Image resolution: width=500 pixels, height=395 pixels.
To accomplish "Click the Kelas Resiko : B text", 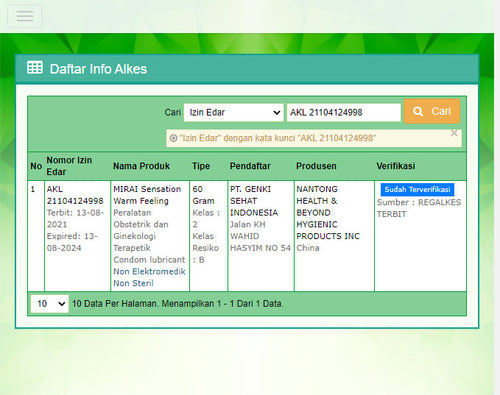I will pyautogui.click(x=205, y=248).
